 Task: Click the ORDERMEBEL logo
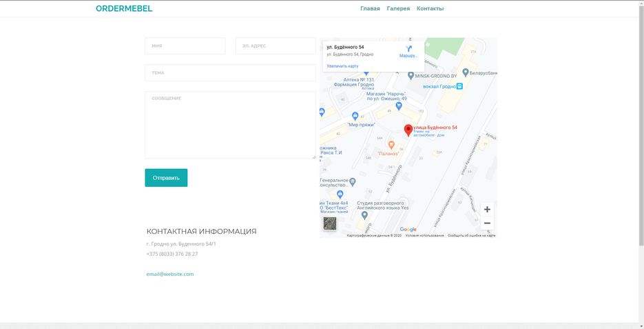124,9
